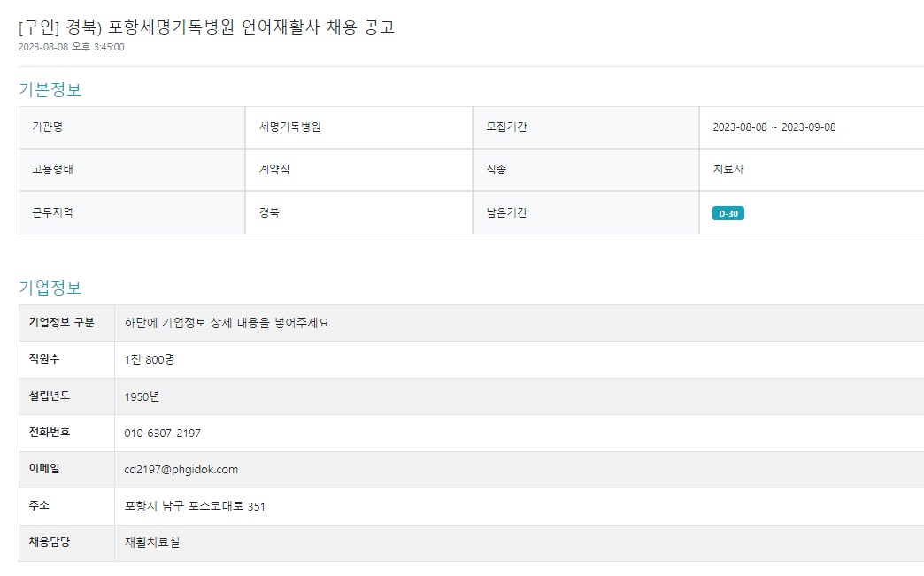The width and height of the screenshot is (924, 576).
Task: Click the founding year value 1950년
Action: 142,396
